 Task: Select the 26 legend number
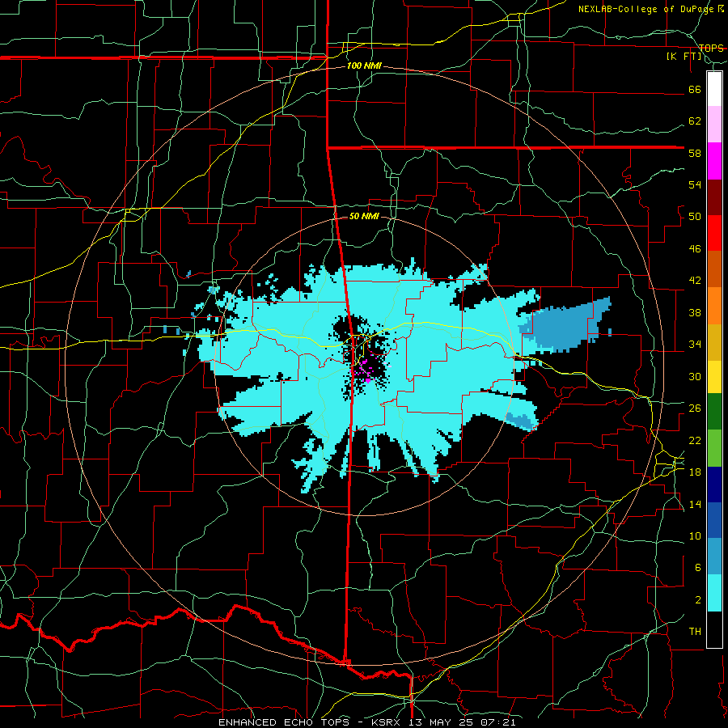click(x=695, y=408)
